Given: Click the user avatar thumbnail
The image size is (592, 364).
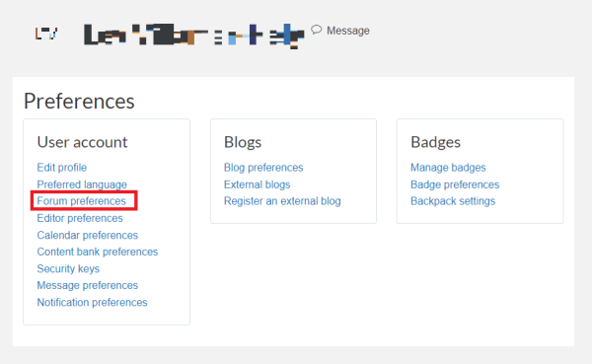Looking at the screenshot, I should [46, 34].
